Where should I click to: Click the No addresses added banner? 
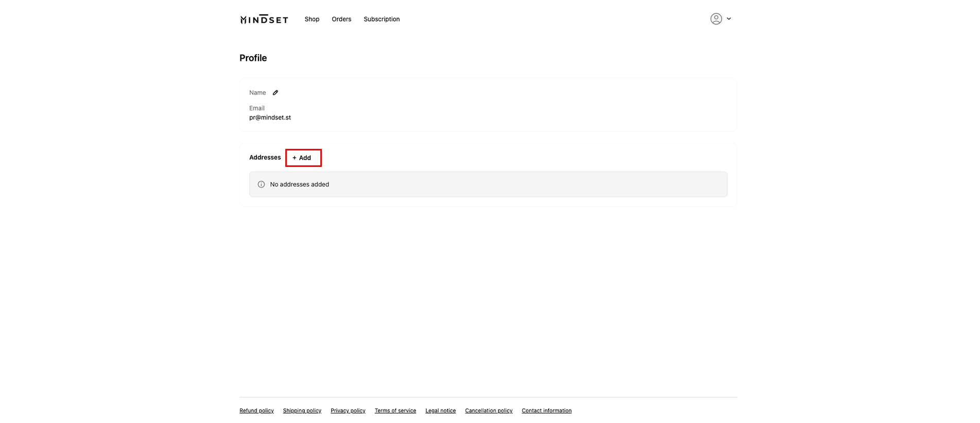(488, 184)
